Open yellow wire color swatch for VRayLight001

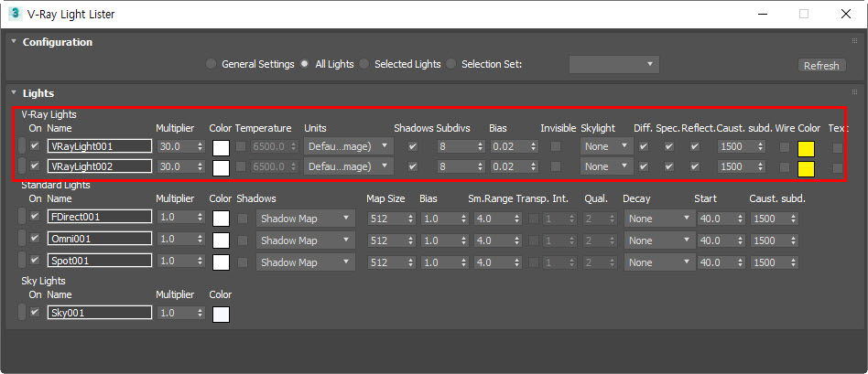point(806,149)
